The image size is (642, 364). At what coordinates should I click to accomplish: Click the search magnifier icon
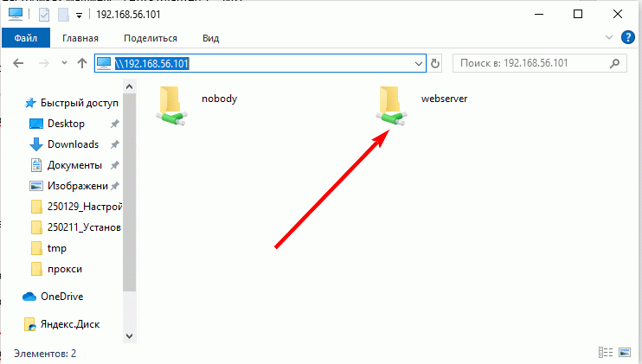coord(614,63)
